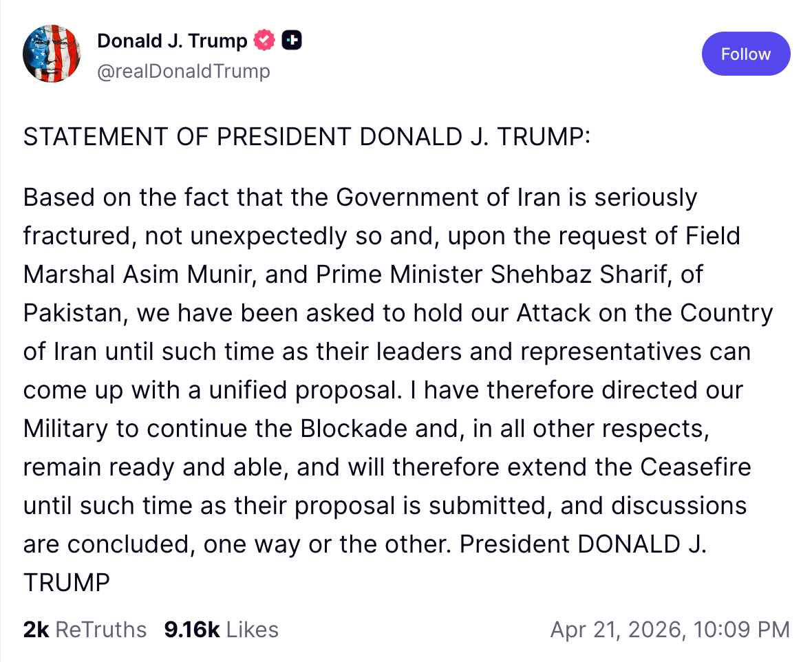
Task: View the 9.16k Likes list
Action: tap(221, 630)
